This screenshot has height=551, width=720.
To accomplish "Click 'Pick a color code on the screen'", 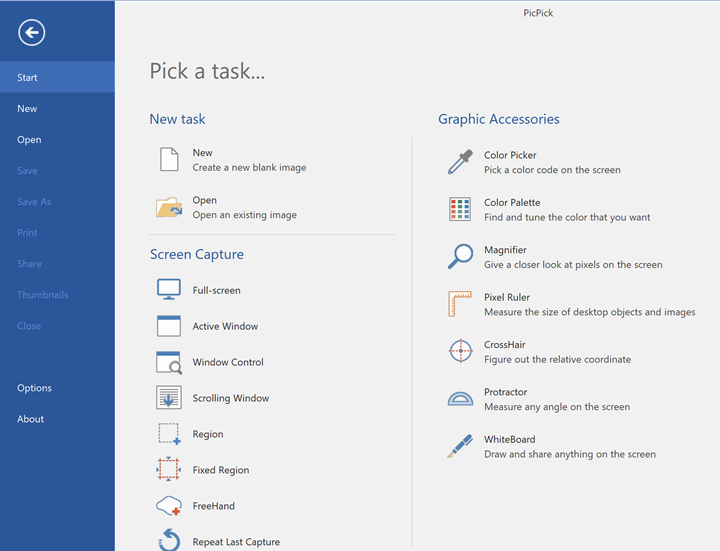I will [552, 170].
